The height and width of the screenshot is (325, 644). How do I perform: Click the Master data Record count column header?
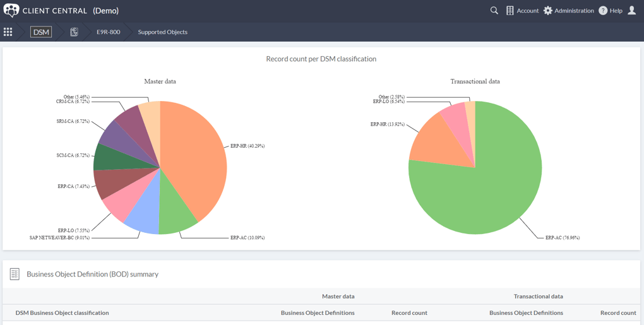(409, 312)
